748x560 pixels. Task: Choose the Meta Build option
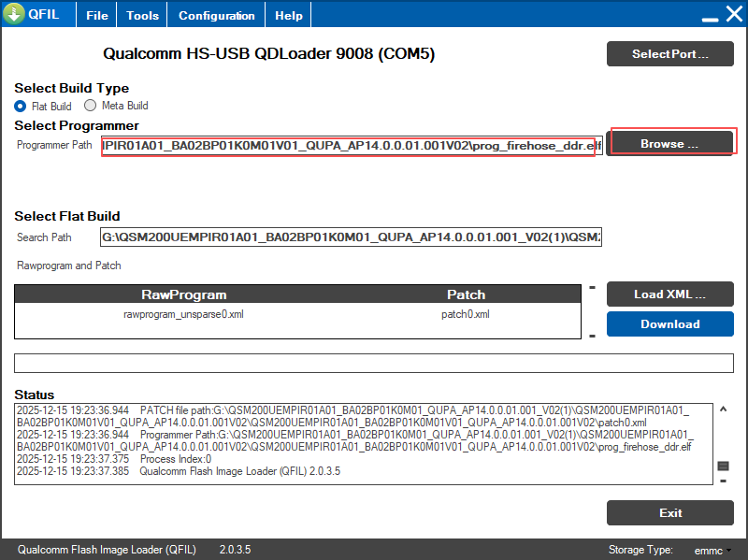click(91, 106)
